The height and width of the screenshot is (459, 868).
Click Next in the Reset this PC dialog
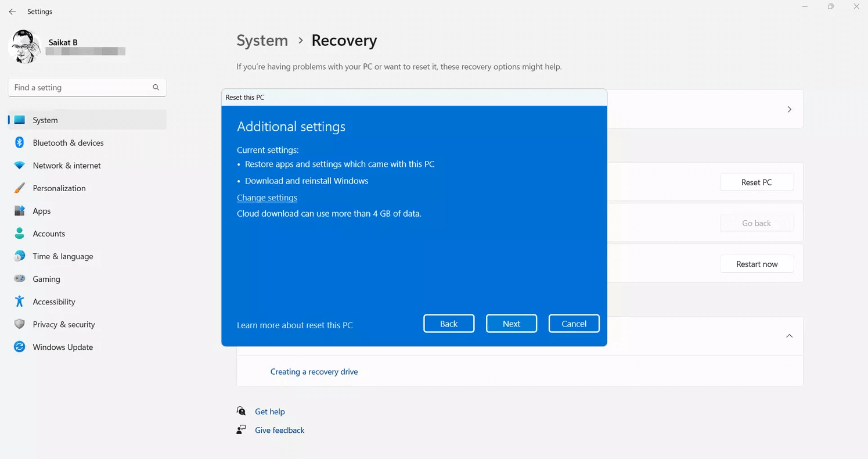(x=512, y=323)
